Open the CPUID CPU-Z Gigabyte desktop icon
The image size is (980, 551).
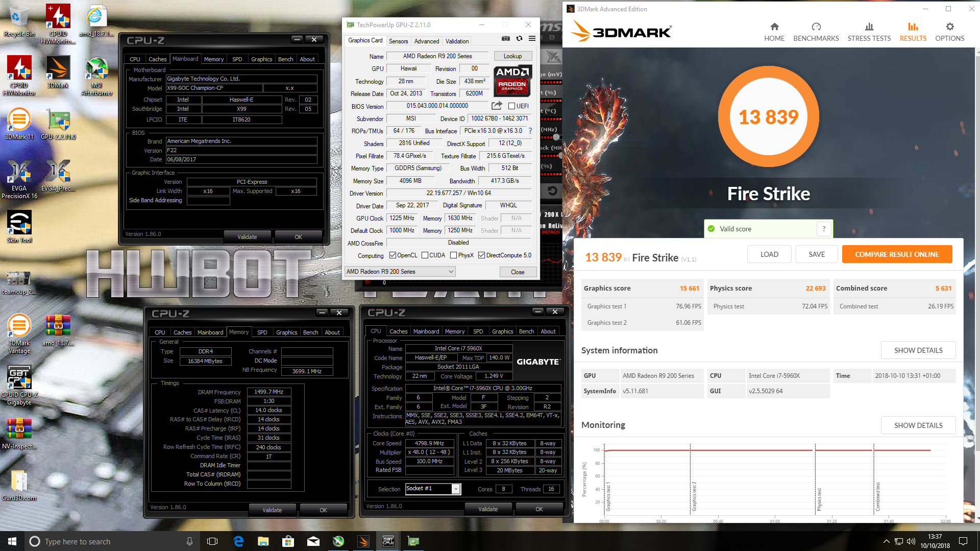19,386
